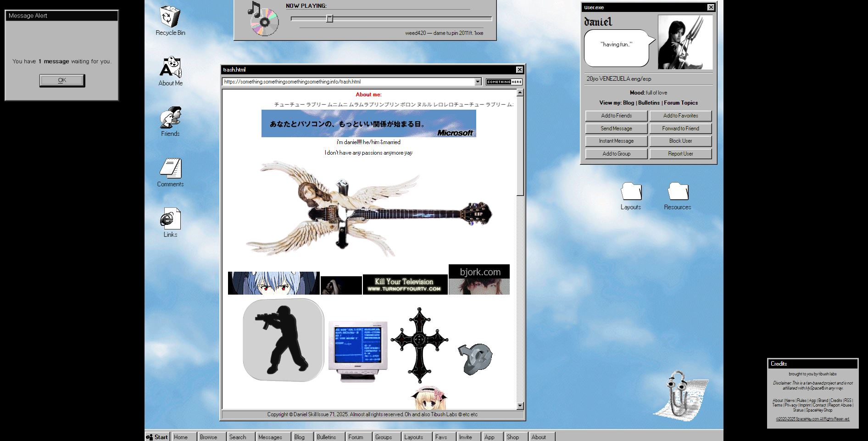Adjust the Now Playing seek slider handle

coord(329,19)
